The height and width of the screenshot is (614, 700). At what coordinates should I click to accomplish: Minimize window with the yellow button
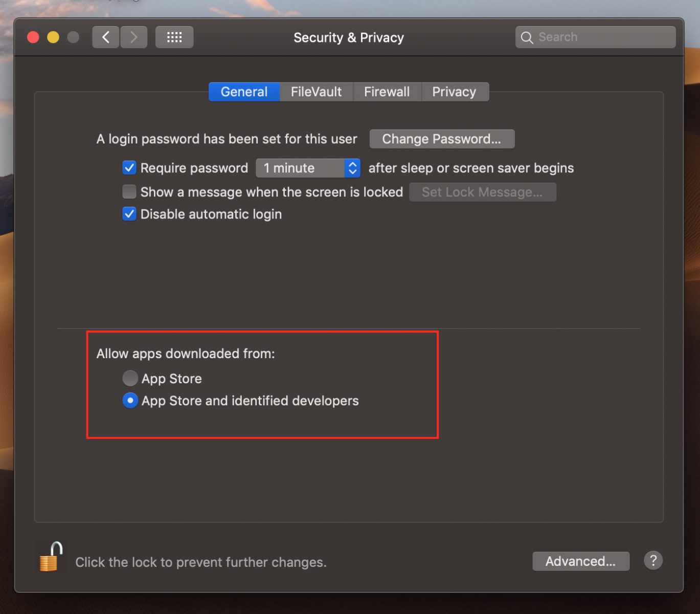point(53,37)
